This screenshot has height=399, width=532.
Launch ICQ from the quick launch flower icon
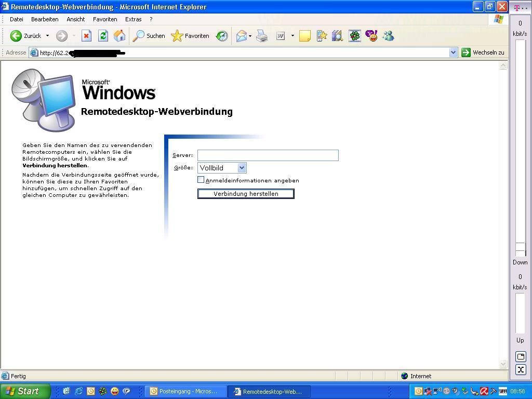102,391
